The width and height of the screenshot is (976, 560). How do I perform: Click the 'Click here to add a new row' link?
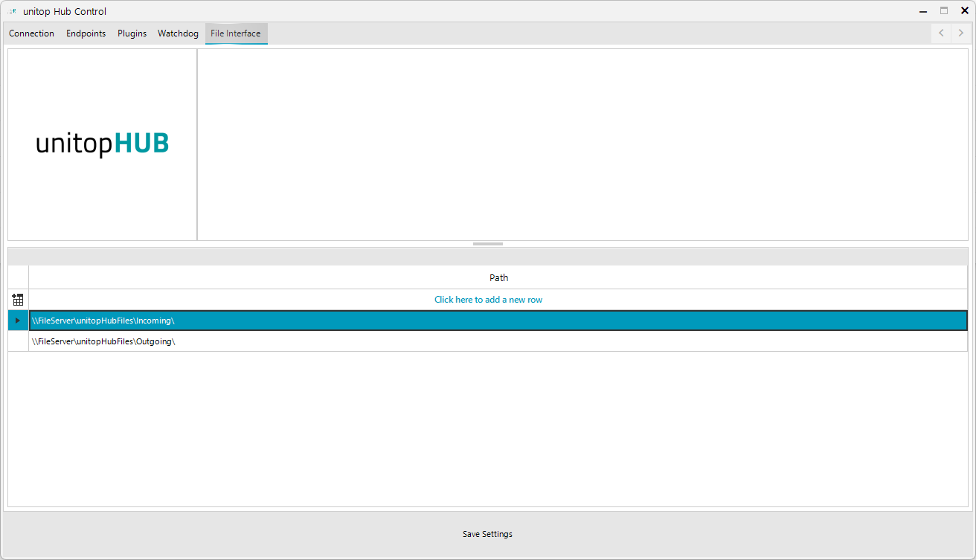click(x=488, y=299)
